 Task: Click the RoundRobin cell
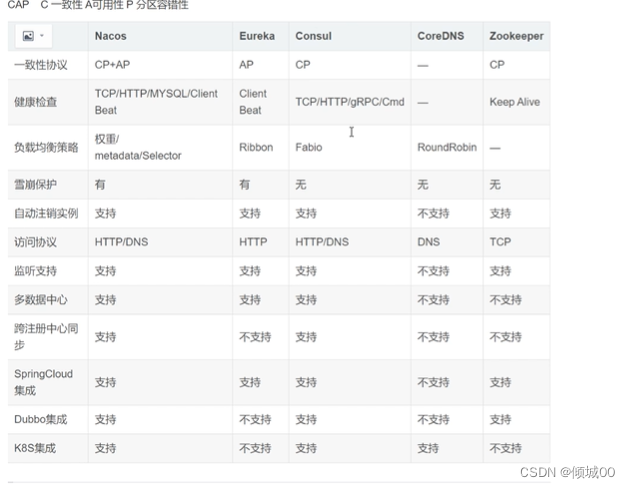point(447,147)
